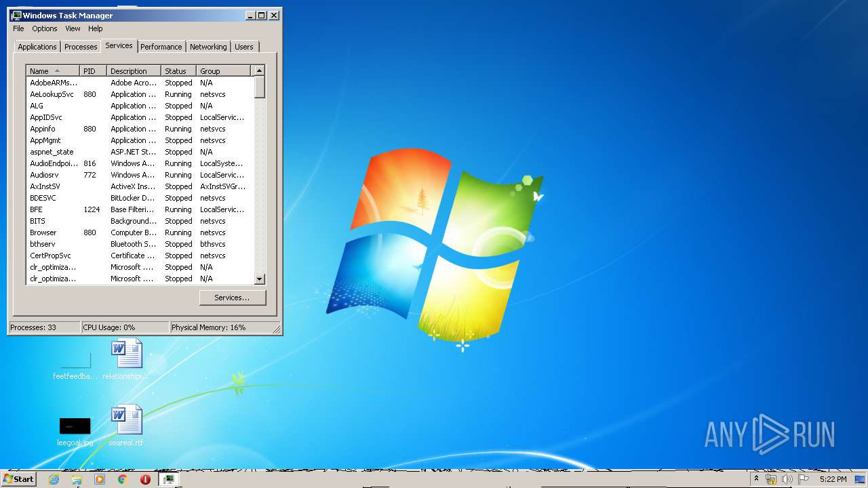Image resolution: width=868 pixels, height=488 pixels.
Task: Open Opera browser from the taskbar
Action: (145, 479)
